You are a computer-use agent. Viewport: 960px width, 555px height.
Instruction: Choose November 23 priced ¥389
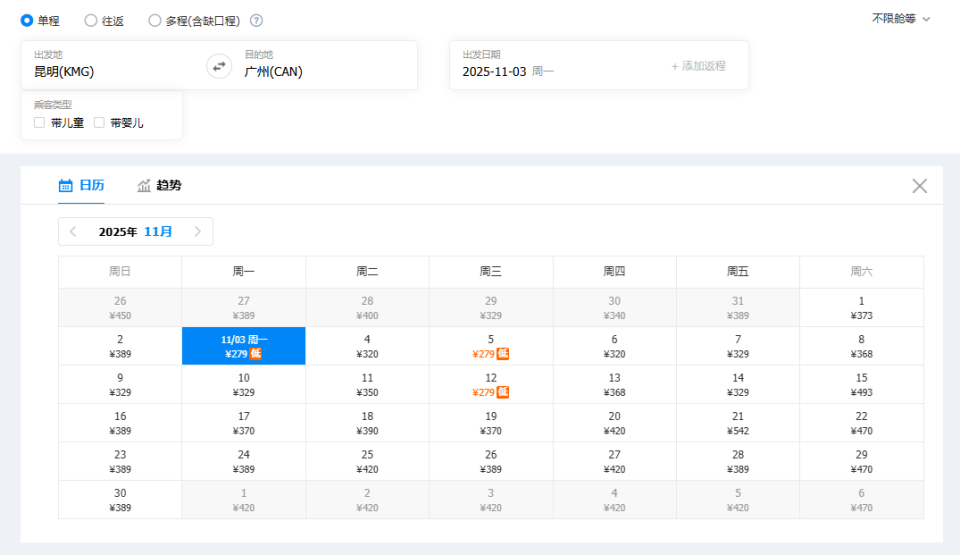[120, 461]
